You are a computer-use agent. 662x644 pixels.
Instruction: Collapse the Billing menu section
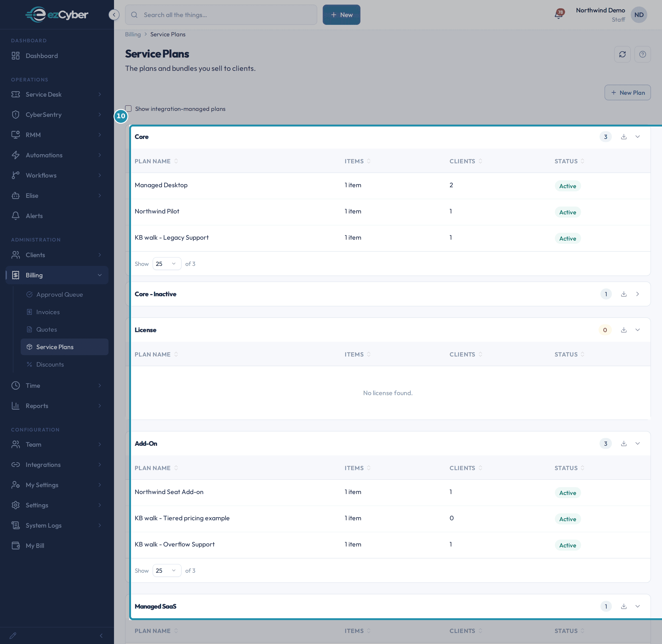click(57, 275)
